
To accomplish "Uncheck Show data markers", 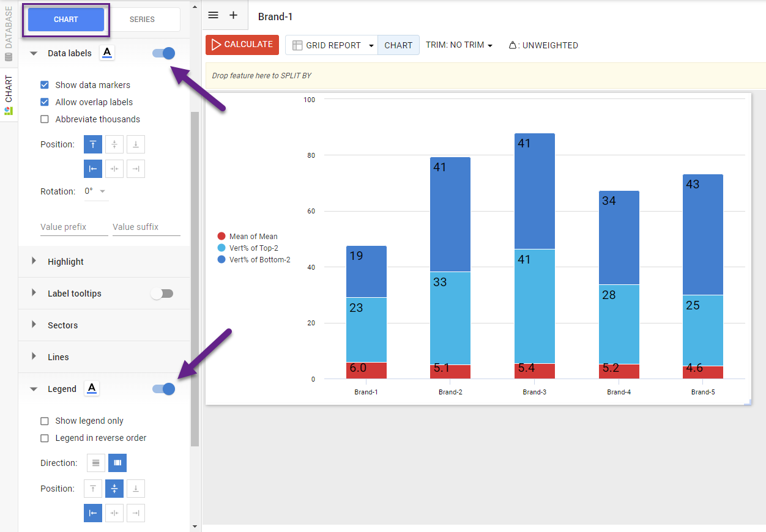I will point(45,85).
